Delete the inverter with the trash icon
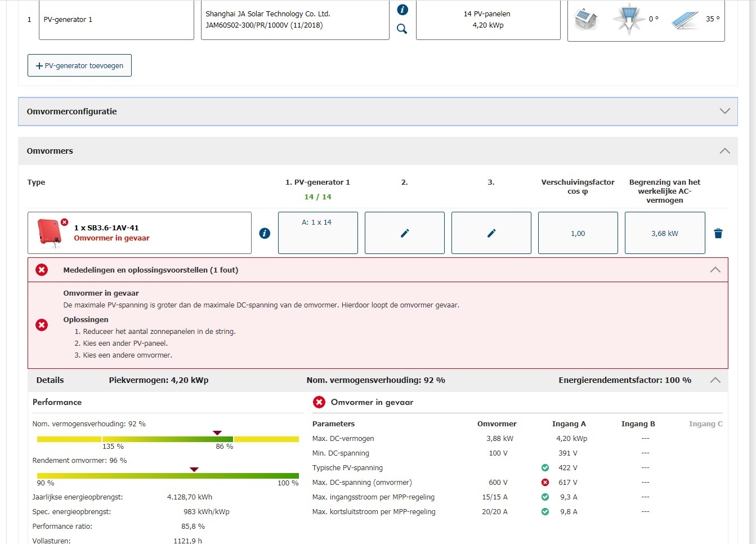The height and width of the screenshot is (544, 756). pyautogui.click(x=718, y=233)
